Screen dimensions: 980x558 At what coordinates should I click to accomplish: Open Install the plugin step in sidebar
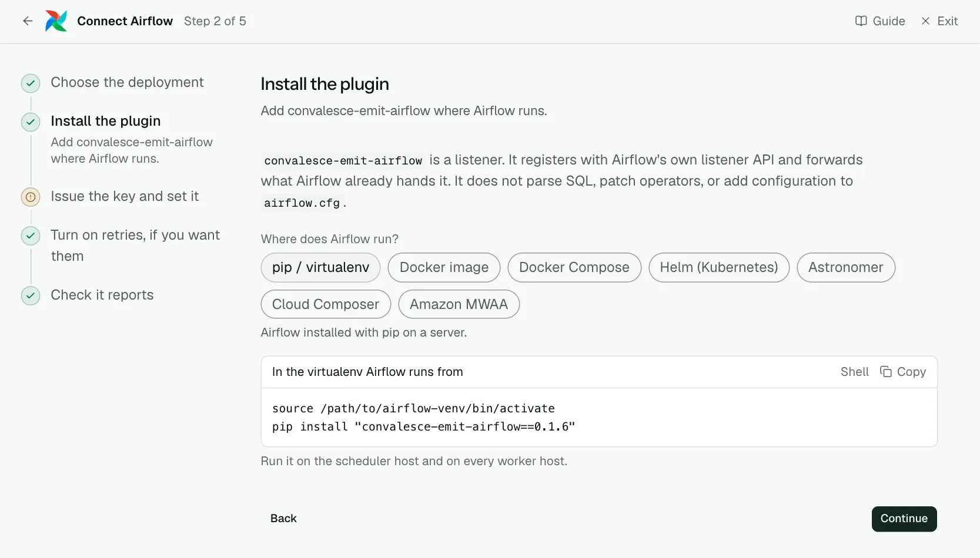point(106,121)
